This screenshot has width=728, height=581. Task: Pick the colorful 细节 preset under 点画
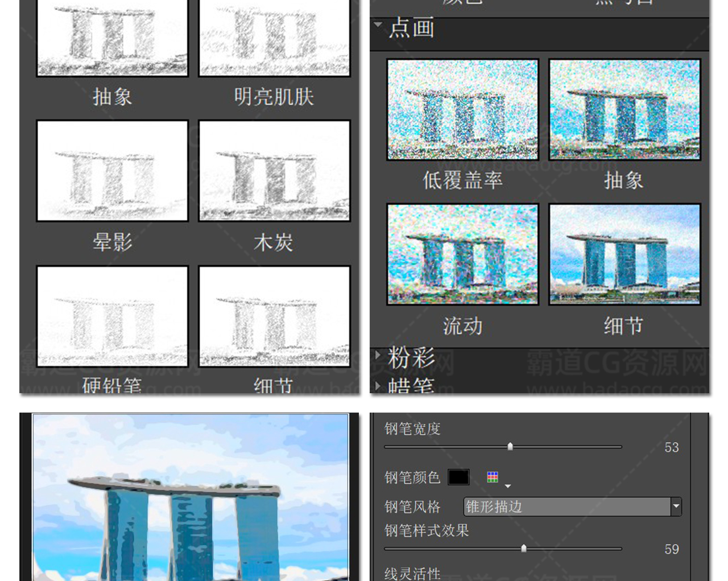click(624, 254)
